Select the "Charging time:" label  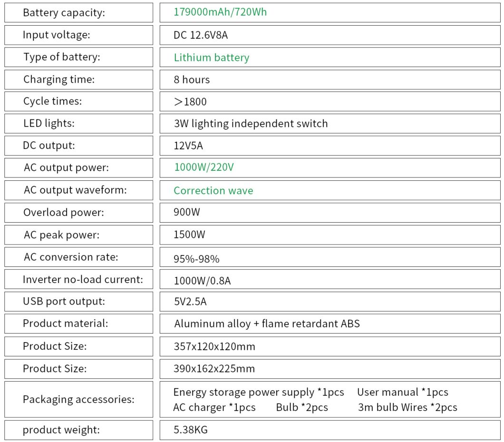coord(59,79)
